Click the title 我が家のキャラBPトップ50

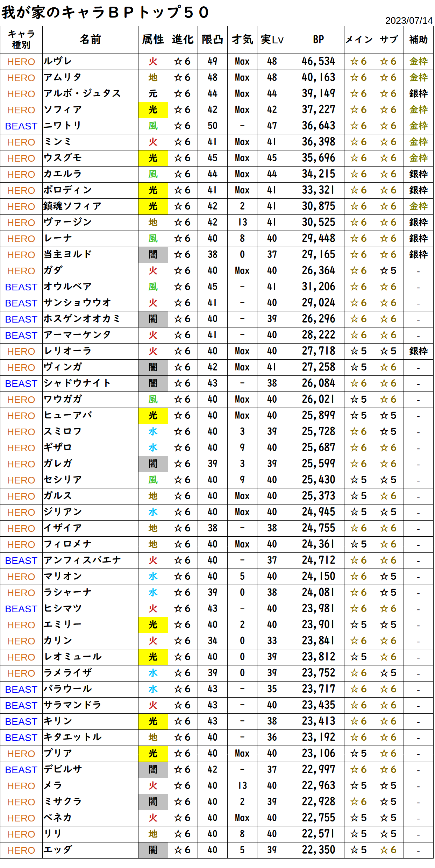(105, 13)
